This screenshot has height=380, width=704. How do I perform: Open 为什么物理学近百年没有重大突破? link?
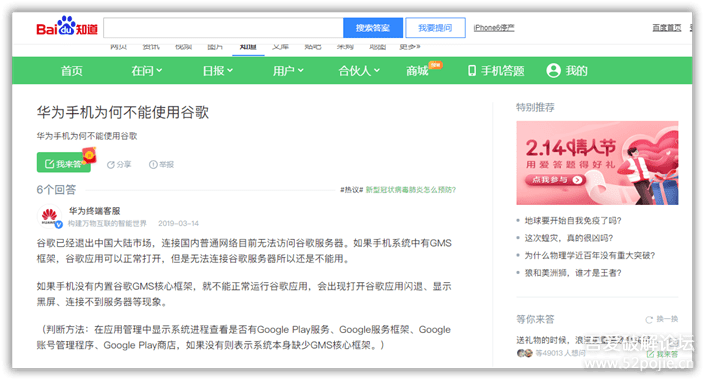(590, 256)
